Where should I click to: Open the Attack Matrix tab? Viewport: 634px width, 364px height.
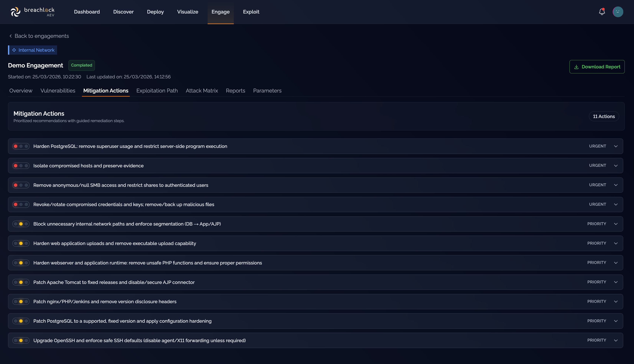[x=202, y=91]
